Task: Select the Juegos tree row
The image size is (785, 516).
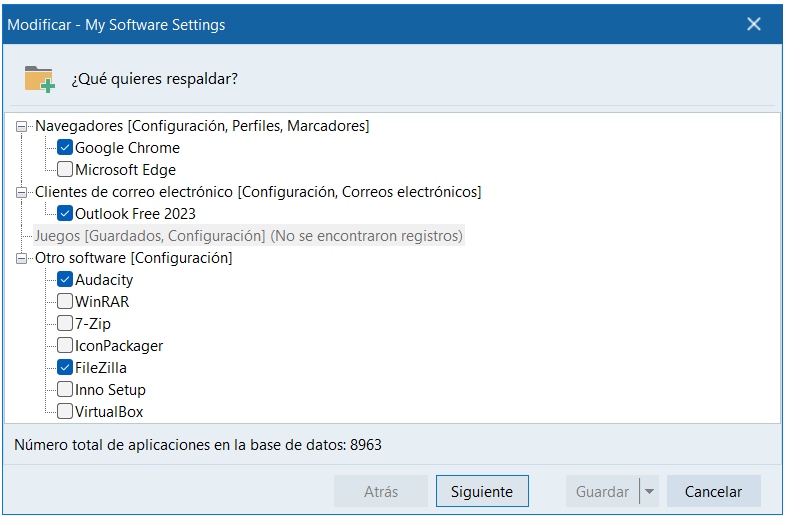Action: tap(248, 236)
